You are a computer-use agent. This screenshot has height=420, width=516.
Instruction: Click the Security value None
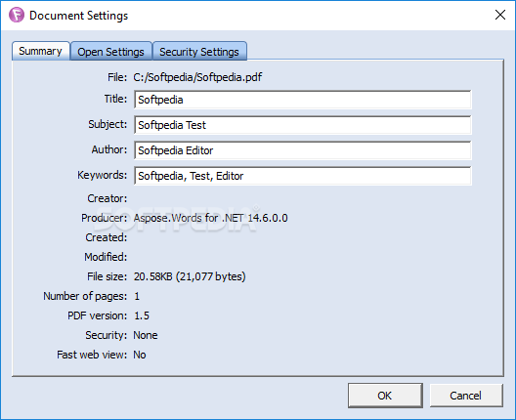pyautogui.click(x=146, y=335)
